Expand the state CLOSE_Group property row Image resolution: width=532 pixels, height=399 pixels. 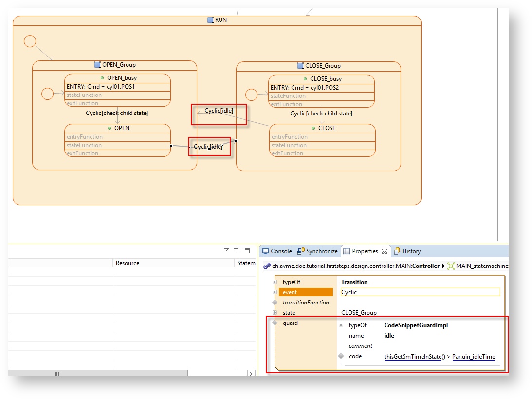(x=275, y=313)
